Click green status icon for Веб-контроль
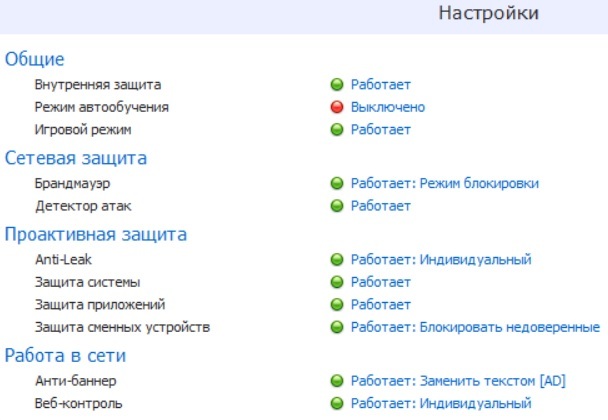Screen dimensions: 608x420 coord(337,403)
